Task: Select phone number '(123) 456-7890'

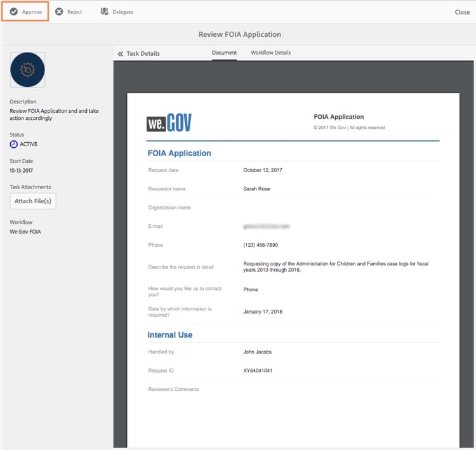Action: pyautogui.click(x=260, y=245)
